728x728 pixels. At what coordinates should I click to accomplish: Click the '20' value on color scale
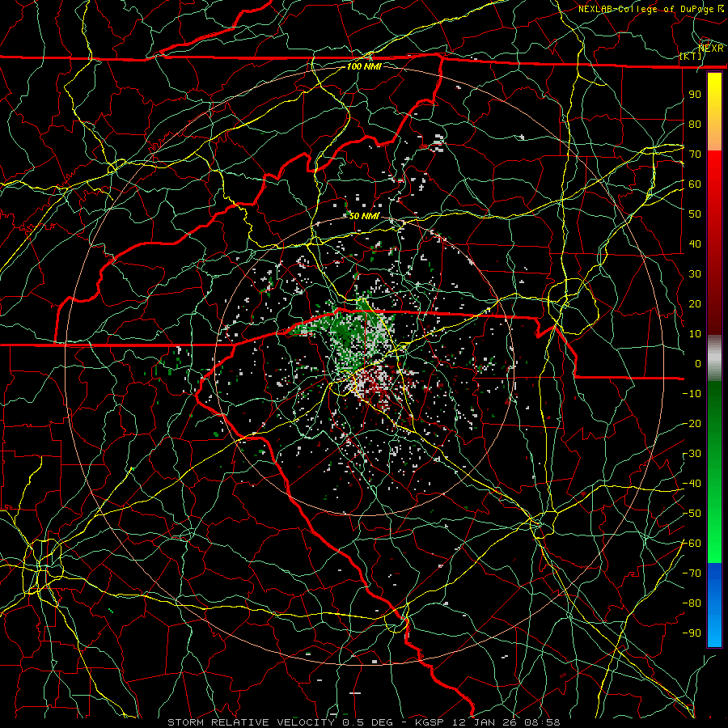[695, 303]
